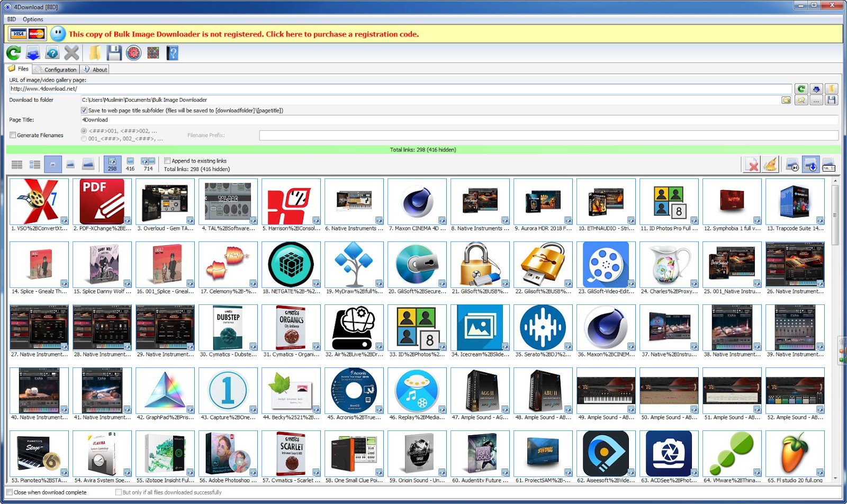Show all 714 links filter
The width and height of the screenshot is (847, 504).
148,165
